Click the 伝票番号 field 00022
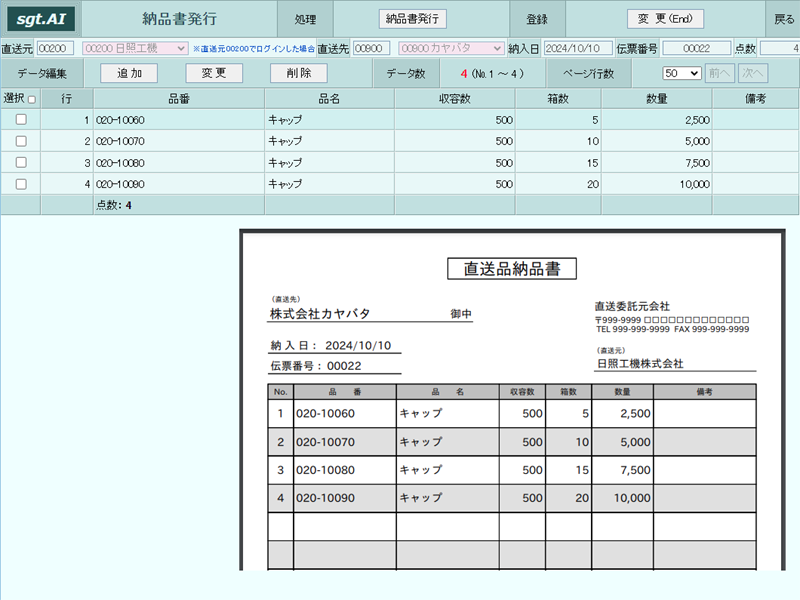This screenshot has width=800, height=600. (696, 48)
